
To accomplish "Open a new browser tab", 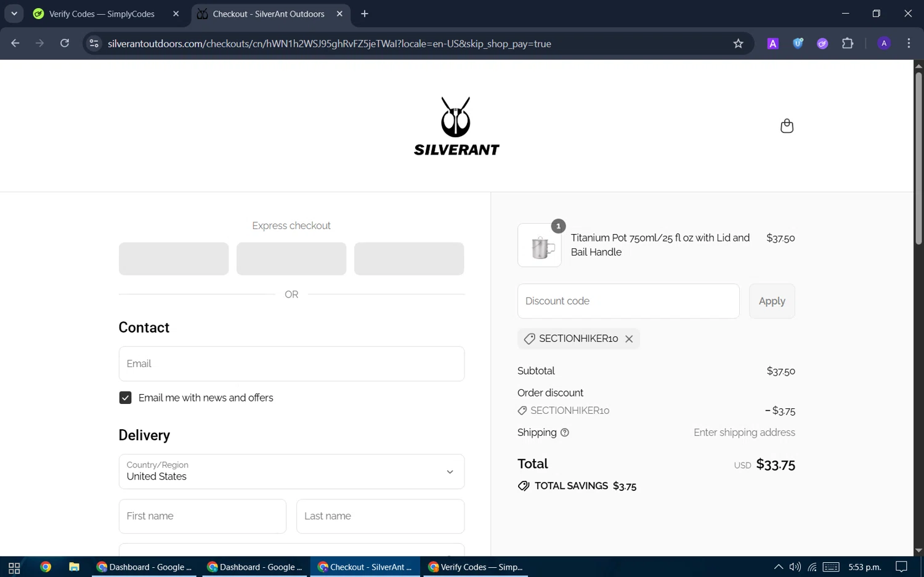I will pyautogui.click(x=365, y=14).
